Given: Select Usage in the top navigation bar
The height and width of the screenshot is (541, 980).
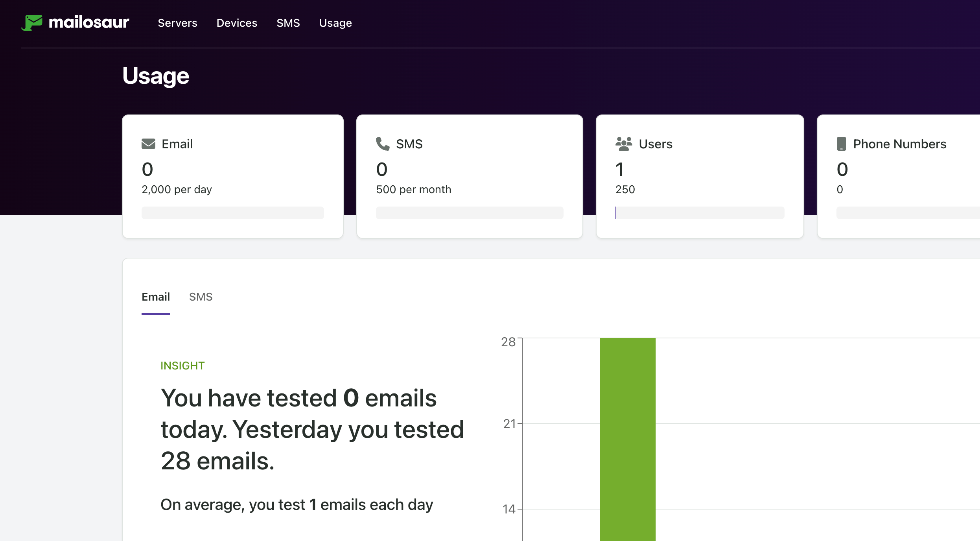Looking at the screenshot, I should point(335,23).
